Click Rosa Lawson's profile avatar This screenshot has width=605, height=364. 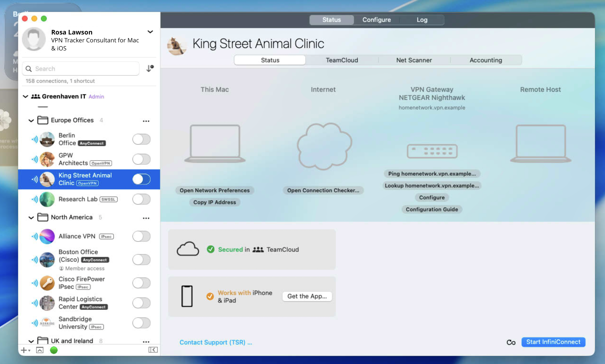click(x=34, y=39)
